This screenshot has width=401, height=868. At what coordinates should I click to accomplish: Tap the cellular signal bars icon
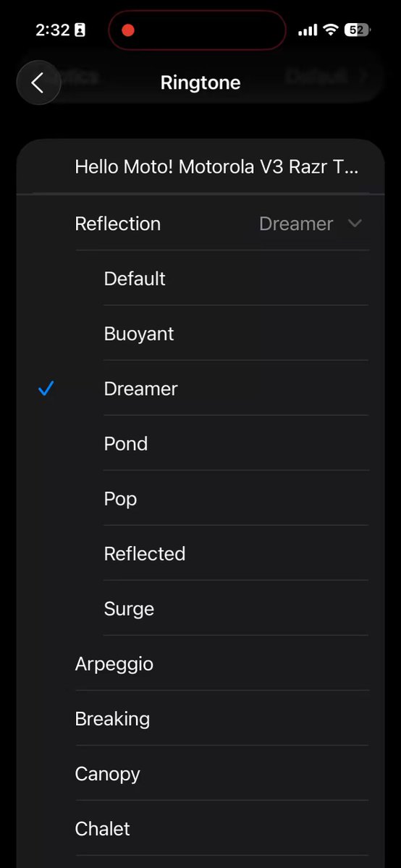308,30
